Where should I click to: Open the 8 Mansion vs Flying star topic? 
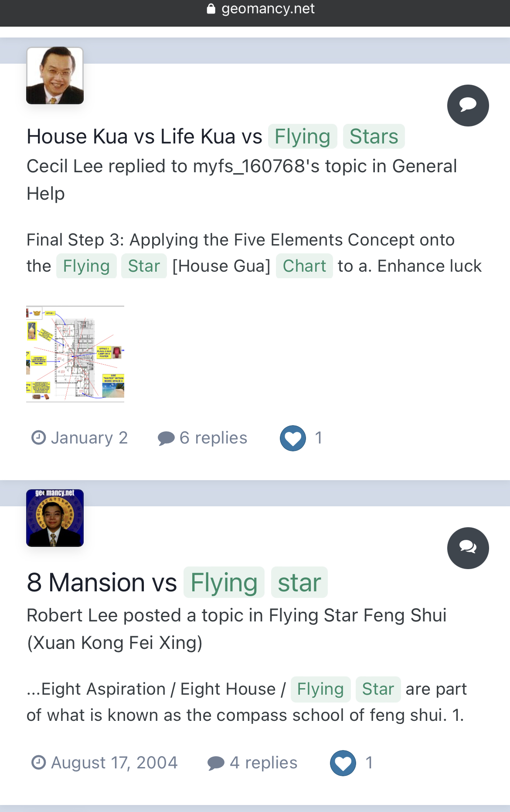tap(177, 582)
